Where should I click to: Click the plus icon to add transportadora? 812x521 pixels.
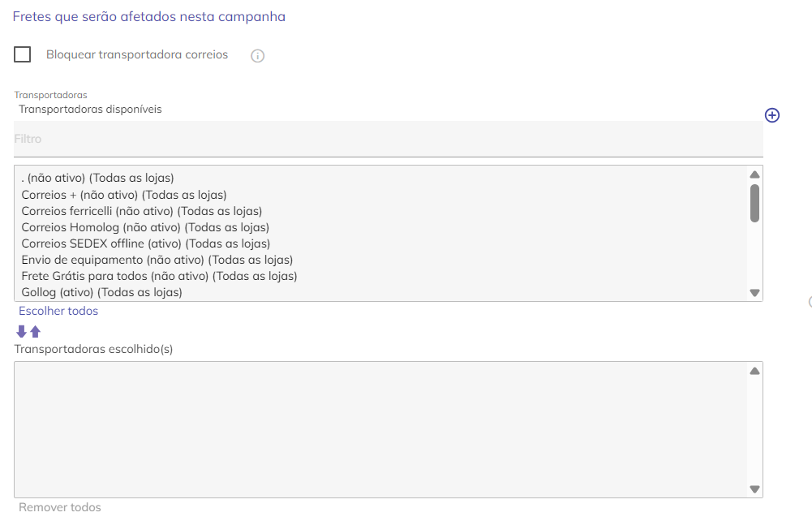772,115
